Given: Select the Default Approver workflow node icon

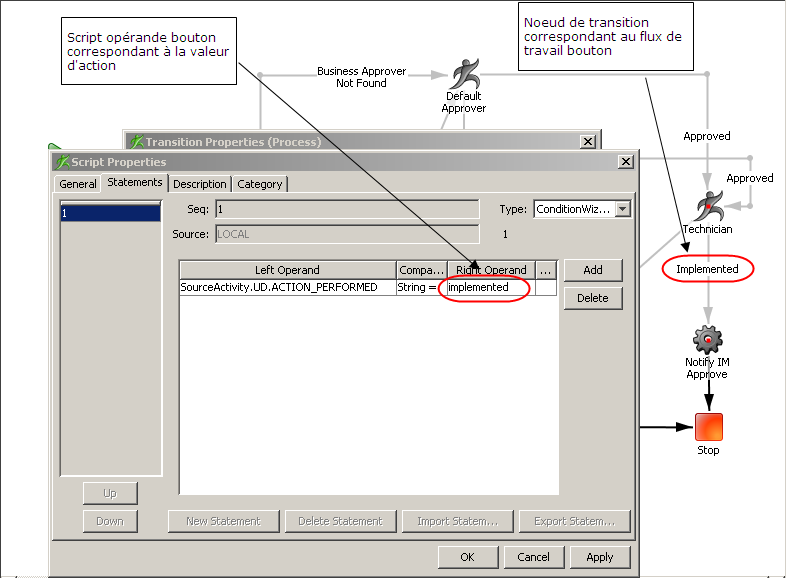Looking at the screenshot, I should [466, 74].
